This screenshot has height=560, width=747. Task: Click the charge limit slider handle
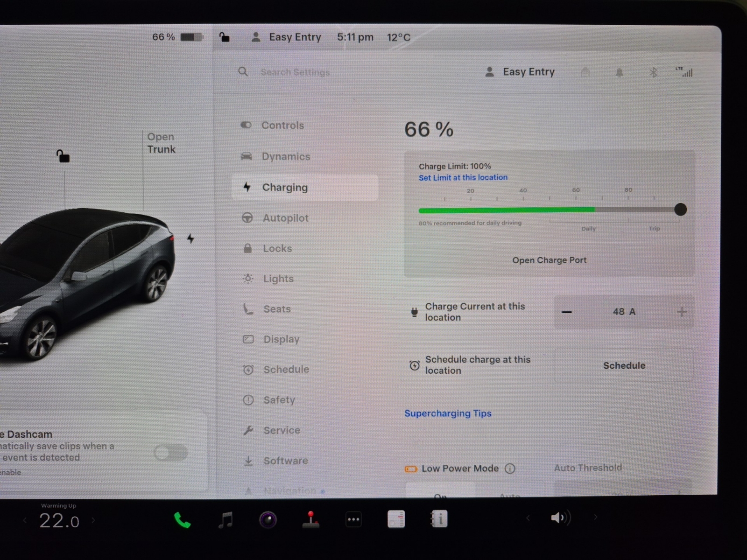(680, 210)
